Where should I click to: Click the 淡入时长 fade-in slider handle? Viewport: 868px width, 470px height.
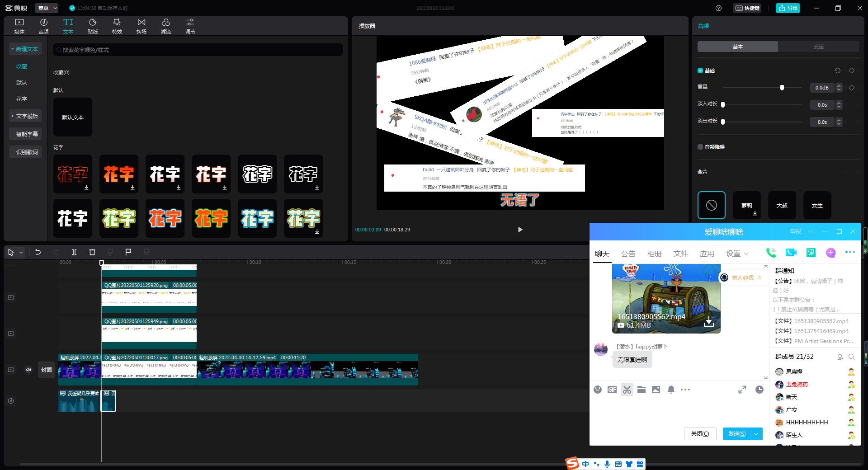tap(723, 105)
